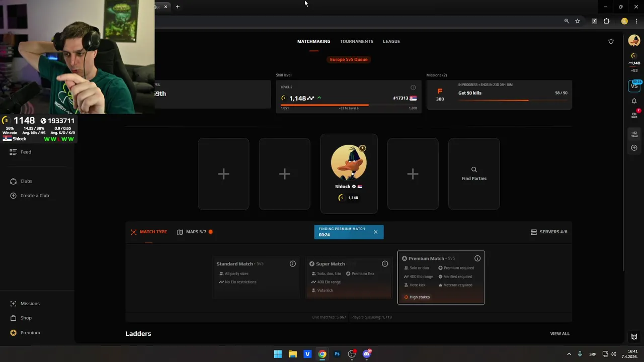The image size is (644, 362).
Task: Open the party chat icon in right sidebar
Action: (x=634, y=134)
